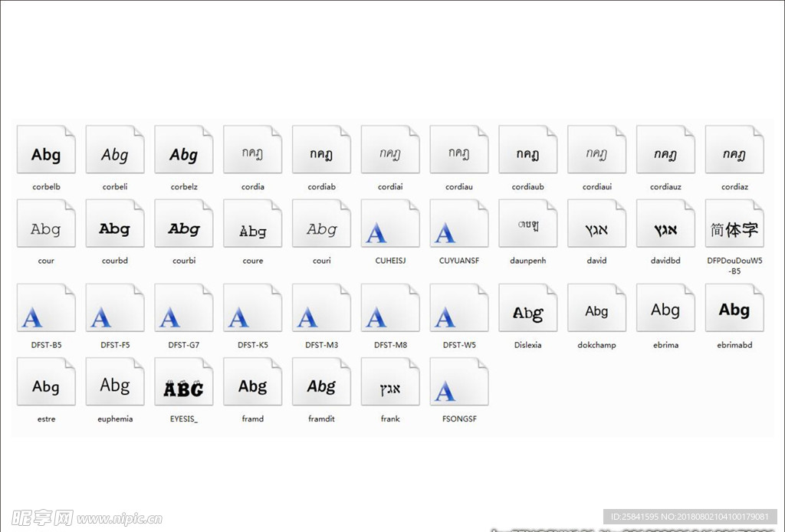Open the Dislexia font file
Viewport: 785px width, 532px height.
point(527,310)
